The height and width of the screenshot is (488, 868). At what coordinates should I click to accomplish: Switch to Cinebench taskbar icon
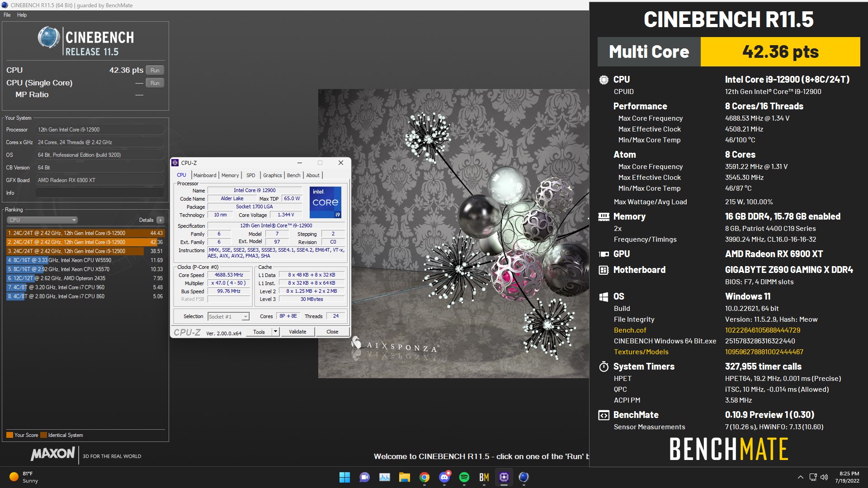click(x=524, y=477)
